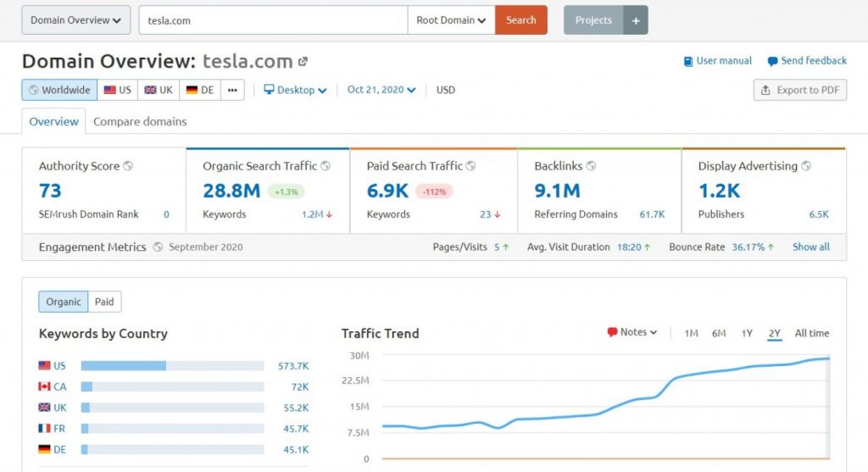Click the red Notes flag icon
868x472 pixels.
(x=612, y=332)
